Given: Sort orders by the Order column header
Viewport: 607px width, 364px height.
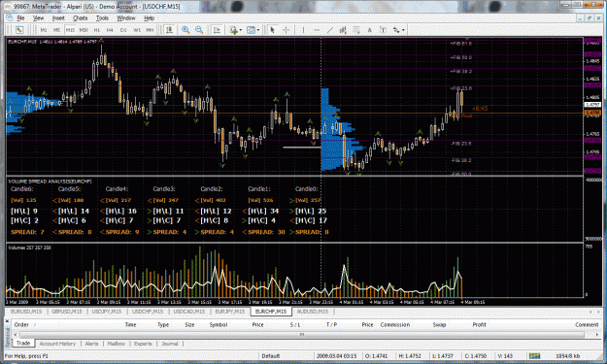Looking at the screenshot, I should 21,324.
